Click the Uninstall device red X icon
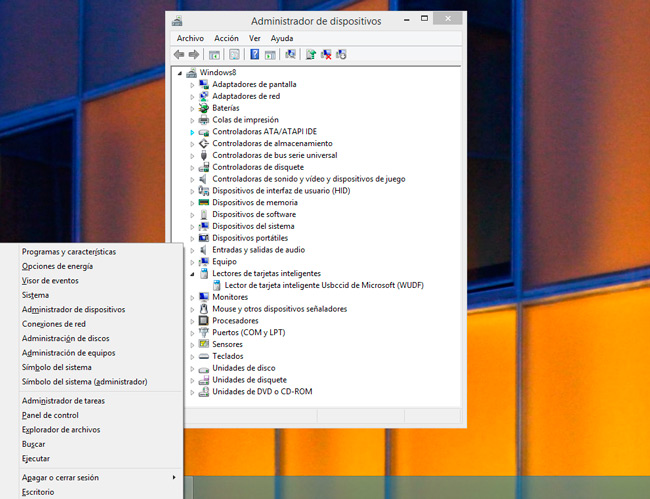Viewport: 650px width, 499px height. point(326,54)
